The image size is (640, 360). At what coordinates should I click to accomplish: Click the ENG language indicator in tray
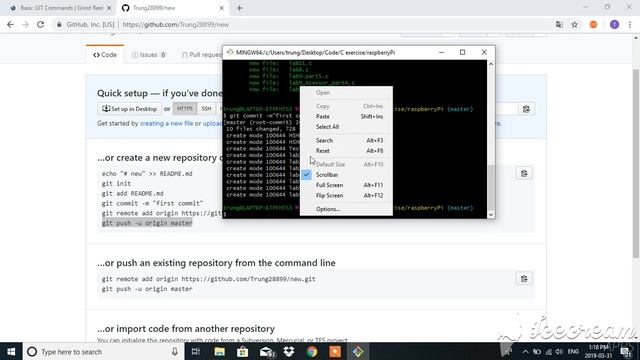[x=573, y=351]
